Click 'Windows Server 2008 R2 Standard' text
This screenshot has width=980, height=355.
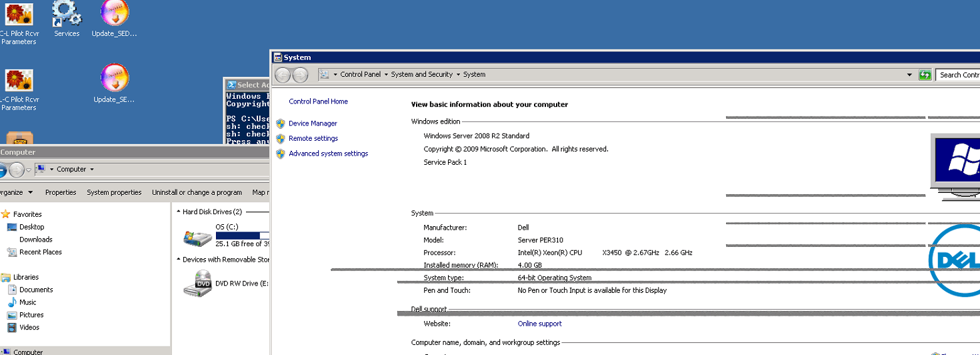[x=477, y=136]
